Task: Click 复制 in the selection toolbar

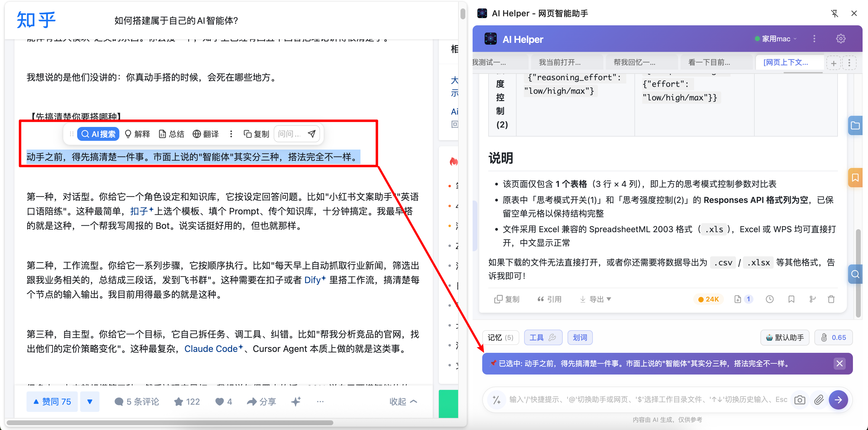Action: [256, 134]
